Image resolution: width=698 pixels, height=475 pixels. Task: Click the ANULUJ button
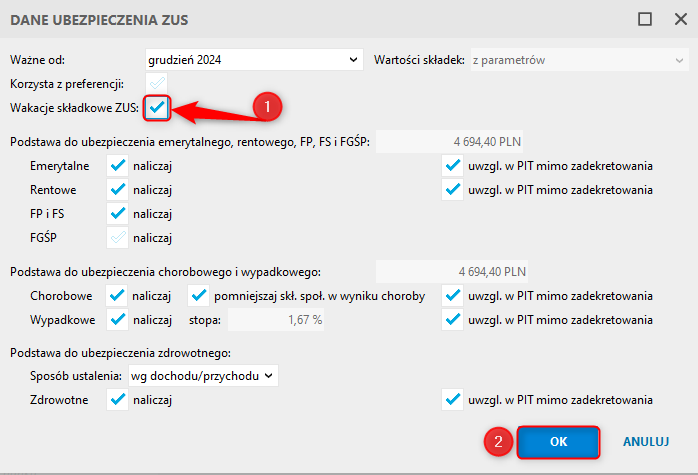click(646, 442)
